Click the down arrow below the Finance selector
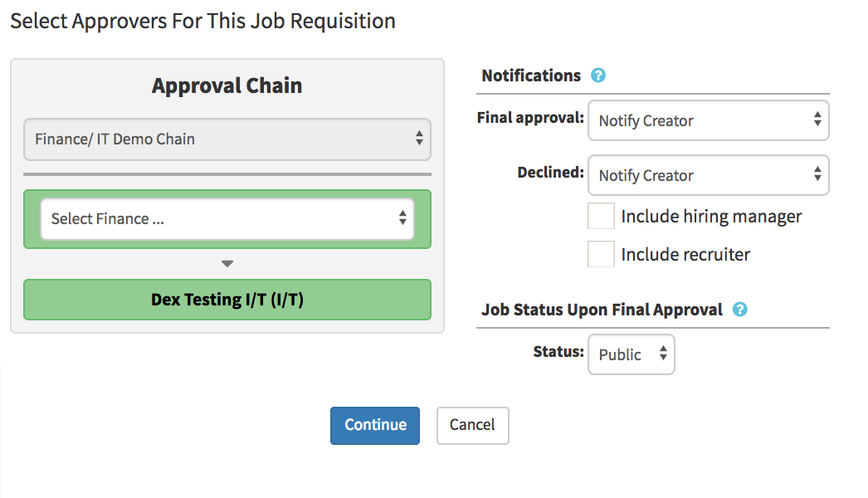The width and height of the screenshot is (868, 498). pyautogui.click(x=227, y=262)
